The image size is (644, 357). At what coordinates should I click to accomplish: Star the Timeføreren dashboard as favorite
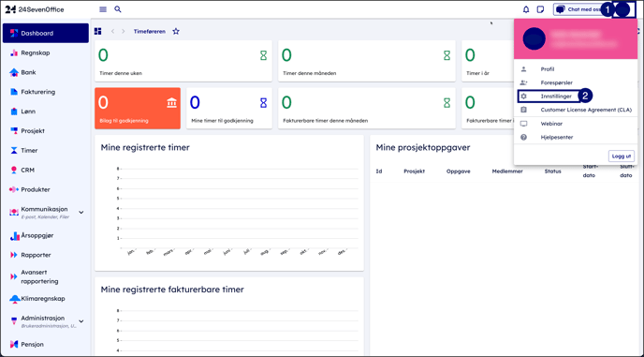(x=176, y=31)
